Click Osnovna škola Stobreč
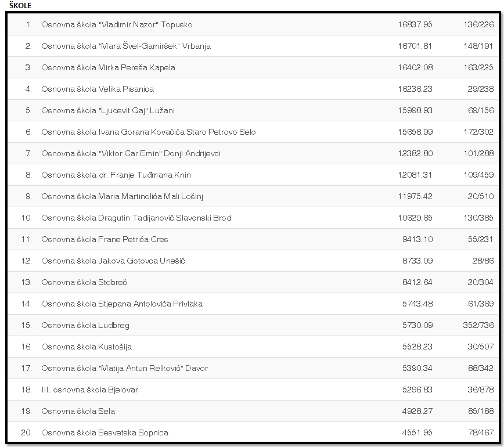Screen dimensions: 504x447 84,283
